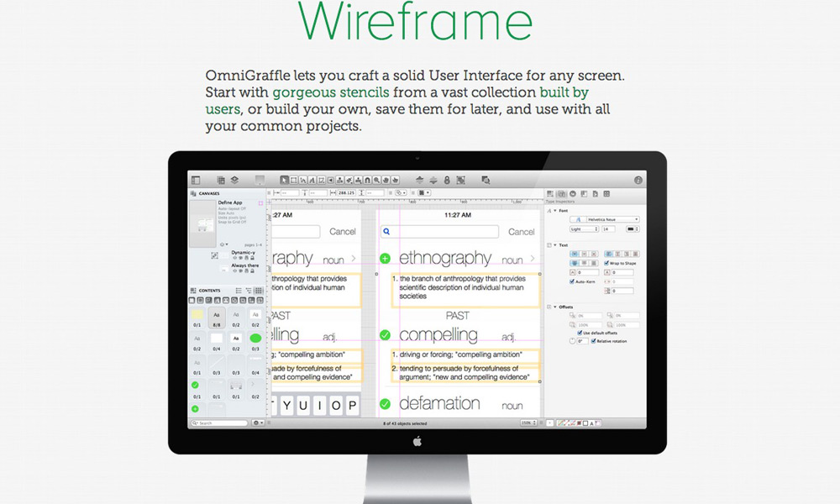Switch Contents panel to outline view
Screen dimensions: 840x504
(x=249, y=291)
